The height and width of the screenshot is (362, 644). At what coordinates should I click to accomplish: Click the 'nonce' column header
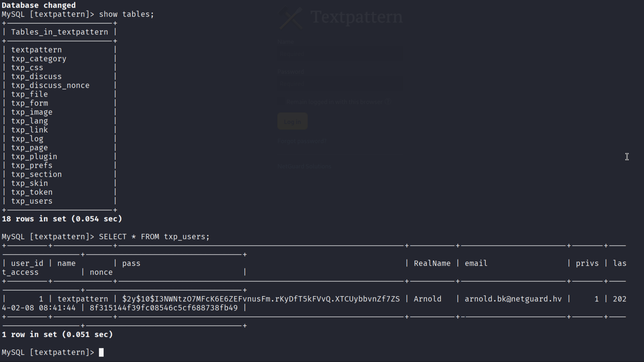(x=101, y=272)
